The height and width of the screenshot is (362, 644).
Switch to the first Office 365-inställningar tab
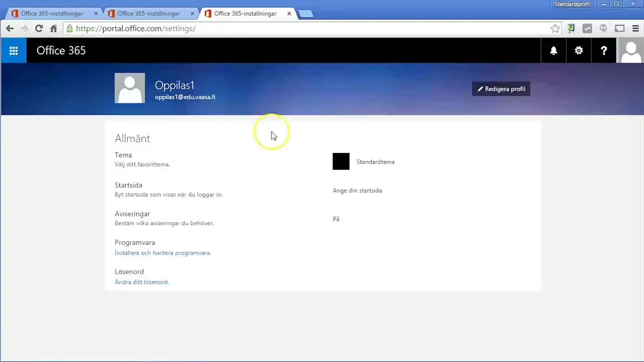pos(52,14)
